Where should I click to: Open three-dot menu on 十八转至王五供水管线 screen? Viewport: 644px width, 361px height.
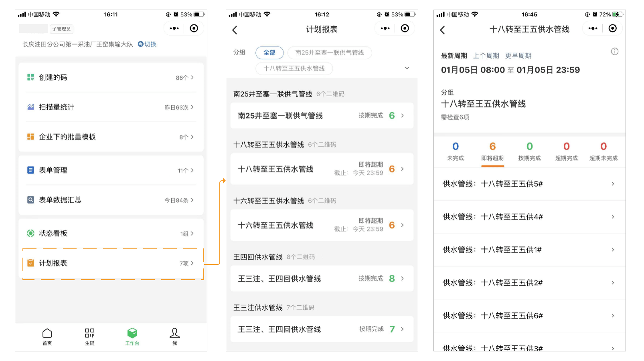(x=593, y=28)
